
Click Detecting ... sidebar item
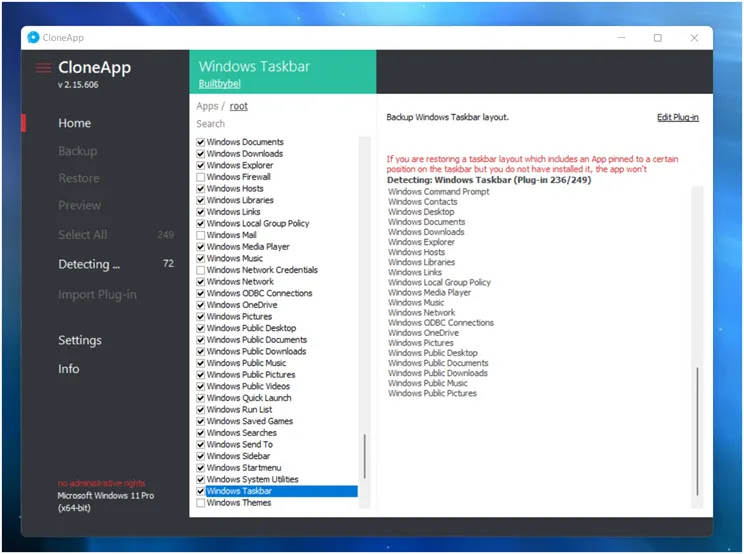tap(89, 264)
